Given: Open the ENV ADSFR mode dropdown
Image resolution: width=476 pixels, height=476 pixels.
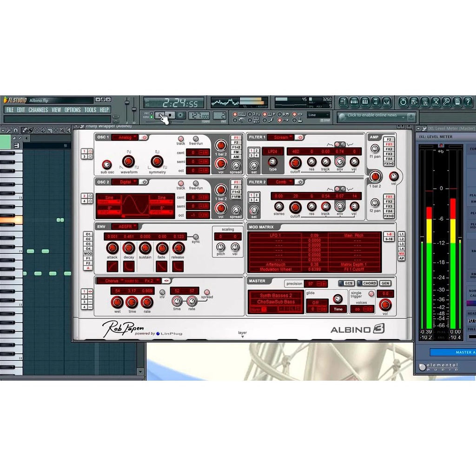Looking at the screenshot, I should [125, 226].
